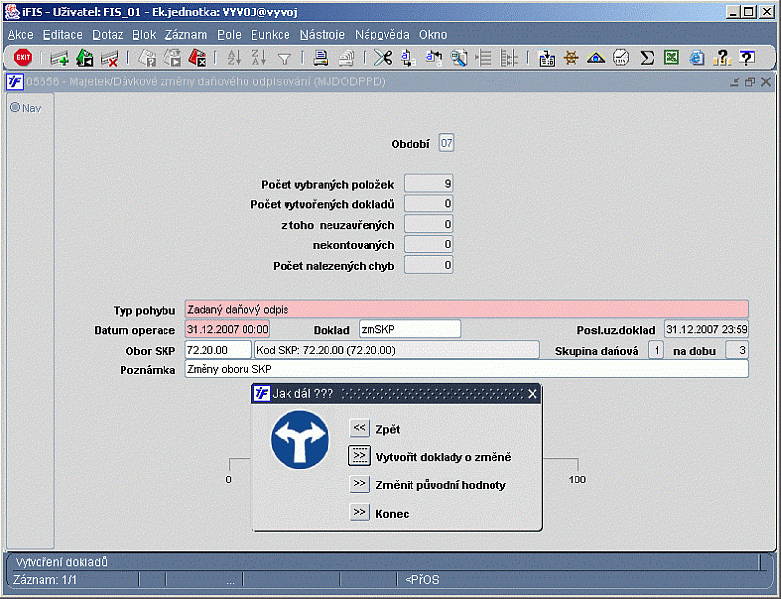Viewport: 781px width, 599px height.
Task: Click the green Excel export icon
Action: point(671,58)
